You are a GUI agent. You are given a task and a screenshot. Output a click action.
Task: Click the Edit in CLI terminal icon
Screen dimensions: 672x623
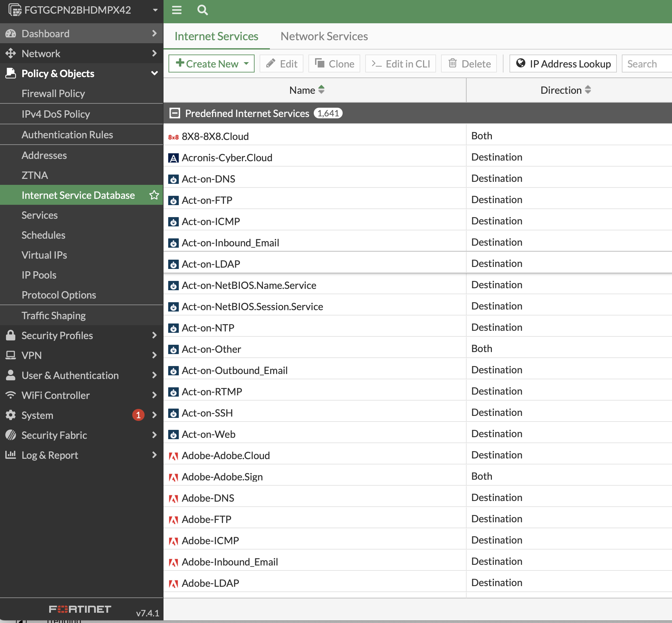click(x=377, y=63)
